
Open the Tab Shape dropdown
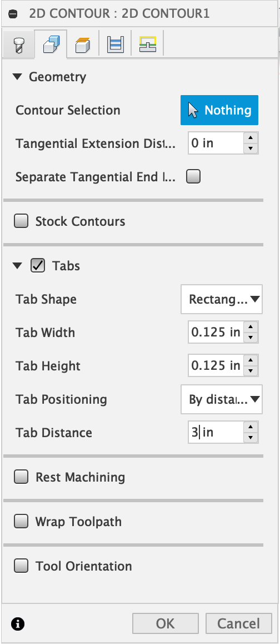(221, 299)
